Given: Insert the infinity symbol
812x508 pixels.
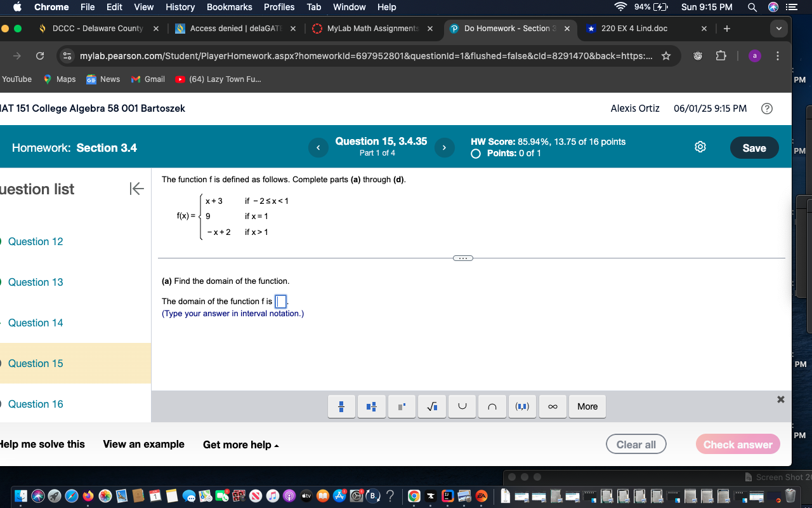Looking at the screenshot, I should (552, 406).
